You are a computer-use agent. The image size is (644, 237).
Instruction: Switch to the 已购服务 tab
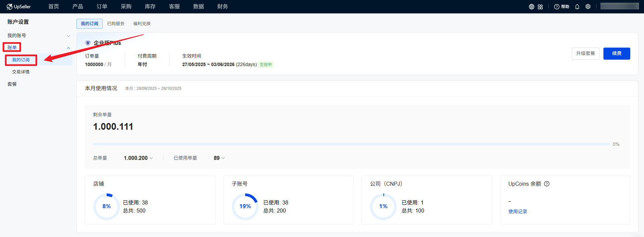tap(116, 23)
